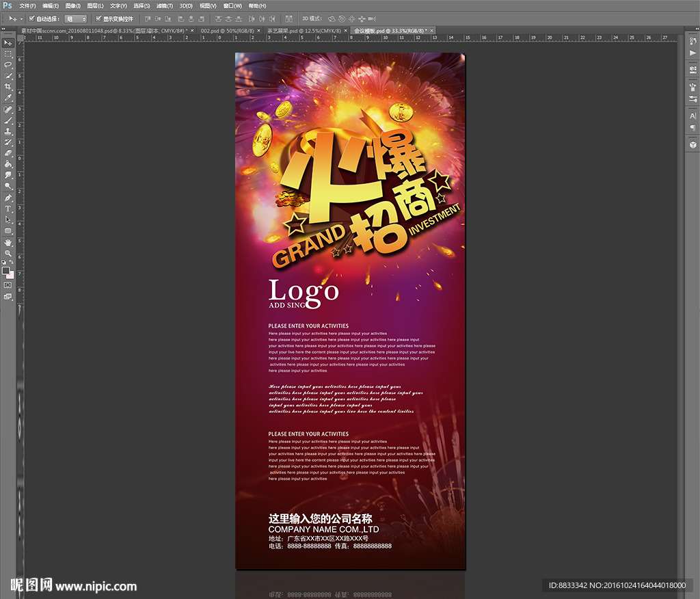Viewport: 700px width, 599px height.
Task: Select the Lasso tool
Action: tap(8, 65)
